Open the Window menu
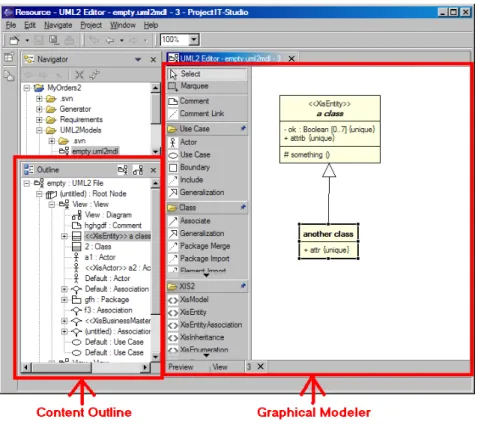 (x=123, y=25)
